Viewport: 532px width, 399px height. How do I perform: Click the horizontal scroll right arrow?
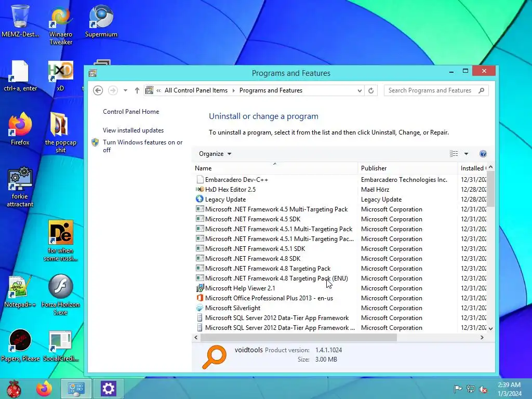pyautogui.click(x=482, y=338)
